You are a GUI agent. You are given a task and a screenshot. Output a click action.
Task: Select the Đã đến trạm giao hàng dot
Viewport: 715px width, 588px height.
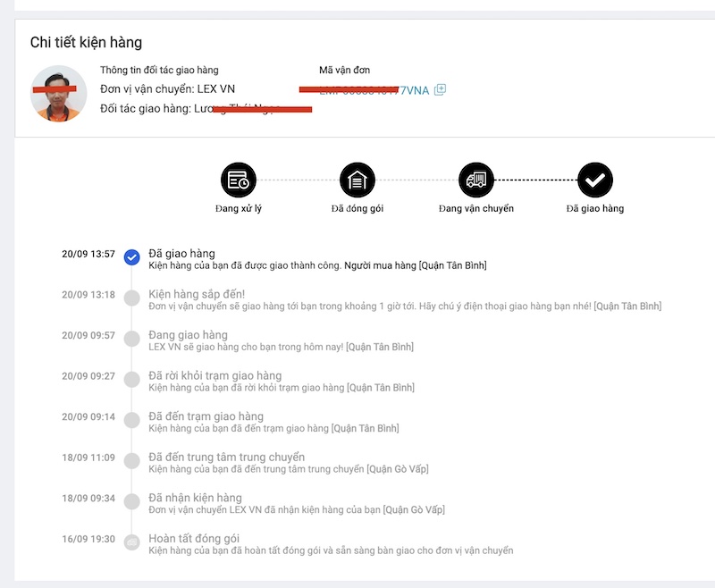pos(132,420)
